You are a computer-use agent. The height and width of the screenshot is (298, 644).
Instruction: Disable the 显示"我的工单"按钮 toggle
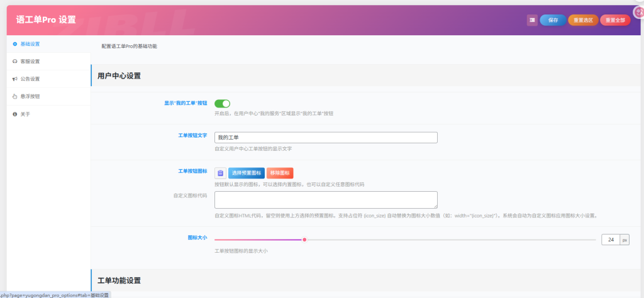point(223,103)
